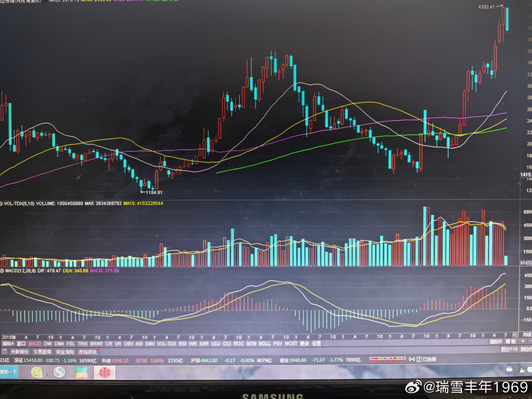The height and width of the screenshot is (399, 532).
Task: Select the DMA indicator tab
Action: pos(59,344)
